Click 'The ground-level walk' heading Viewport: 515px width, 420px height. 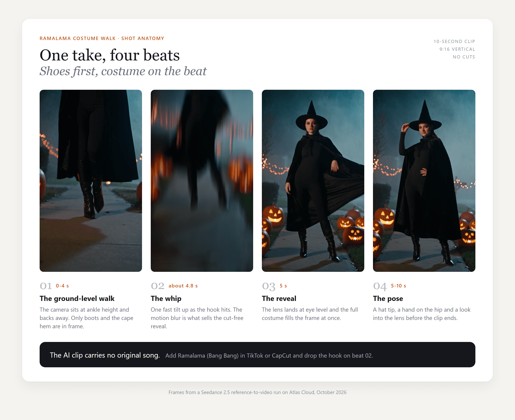[77, 299]
